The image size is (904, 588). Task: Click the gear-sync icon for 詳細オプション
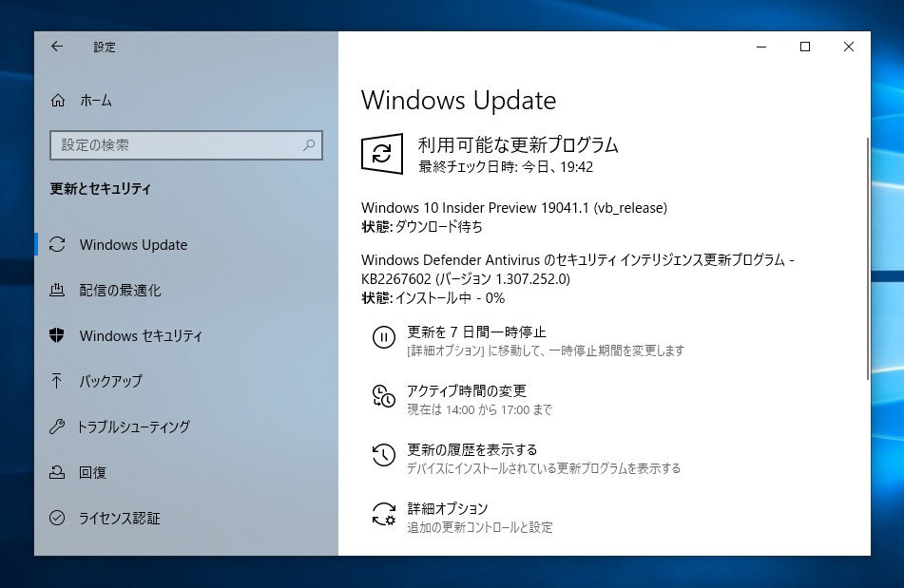383,514
